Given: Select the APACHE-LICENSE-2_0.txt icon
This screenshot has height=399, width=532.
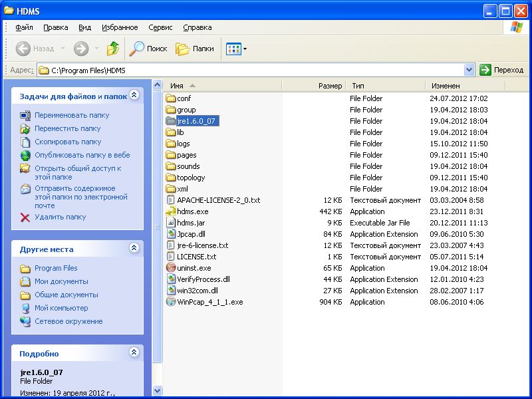Looking at the screenshot, I should coord(171,200).
